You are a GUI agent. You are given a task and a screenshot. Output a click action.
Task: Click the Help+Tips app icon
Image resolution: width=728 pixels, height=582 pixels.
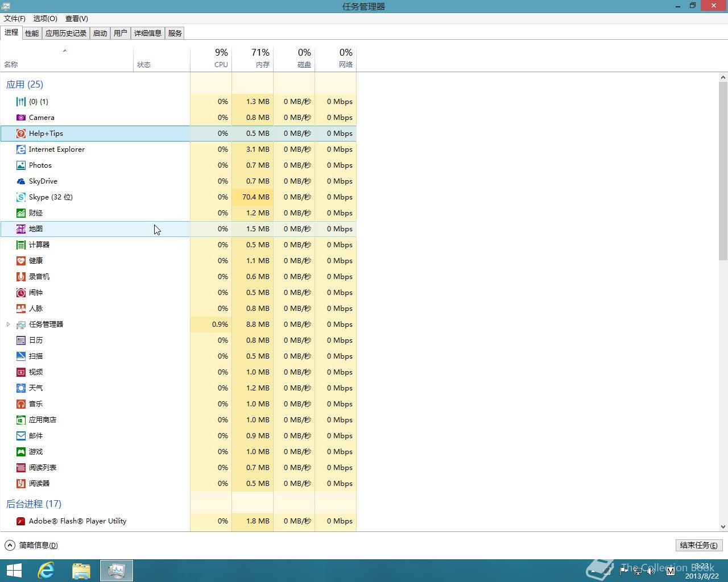(21, 134)
